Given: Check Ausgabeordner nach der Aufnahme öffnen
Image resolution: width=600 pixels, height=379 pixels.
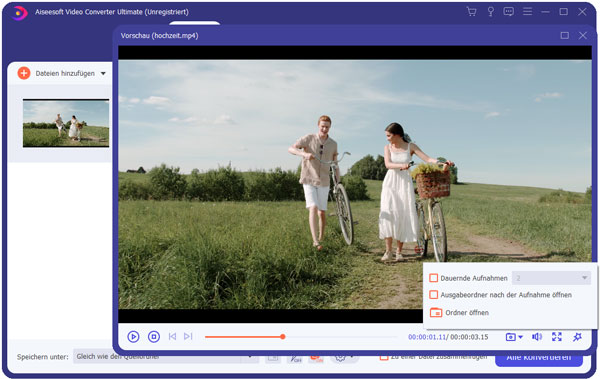Looking at the screenshot, I should 434,295.
